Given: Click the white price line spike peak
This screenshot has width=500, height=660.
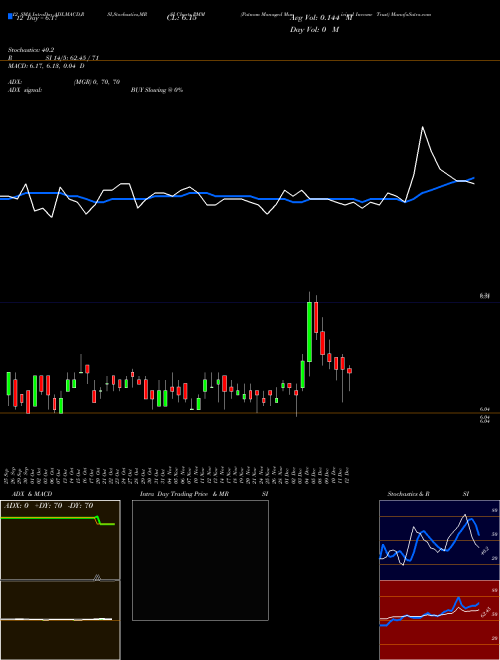Looking at the screenshot, I should pyautogui.click(x=422, y=127).
